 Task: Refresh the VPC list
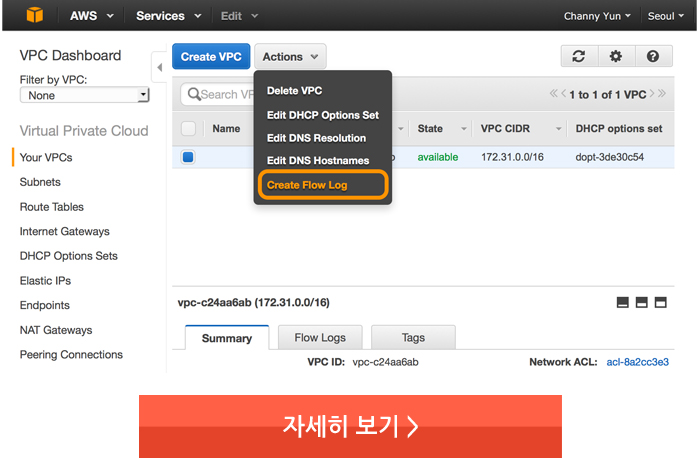click(579, 56)
